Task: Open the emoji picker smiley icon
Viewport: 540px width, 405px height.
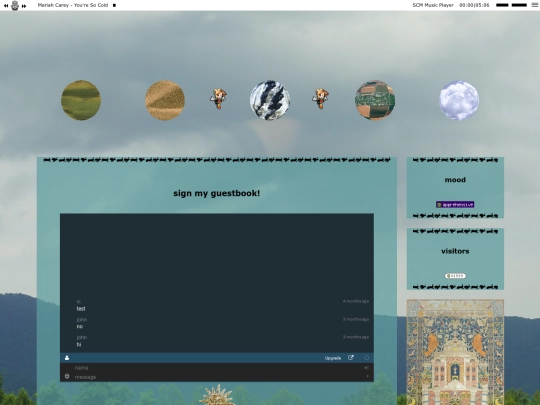Action: pyautogui.click(x=67, y=376)
